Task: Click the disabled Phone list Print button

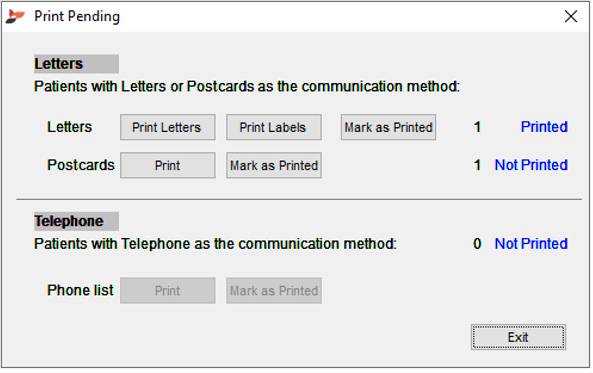Action: 168,291
